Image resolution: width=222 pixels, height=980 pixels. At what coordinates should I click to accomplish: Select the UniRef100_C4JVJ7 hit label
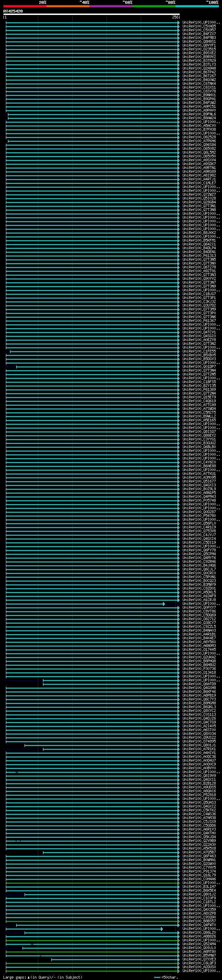click(199, 535)
